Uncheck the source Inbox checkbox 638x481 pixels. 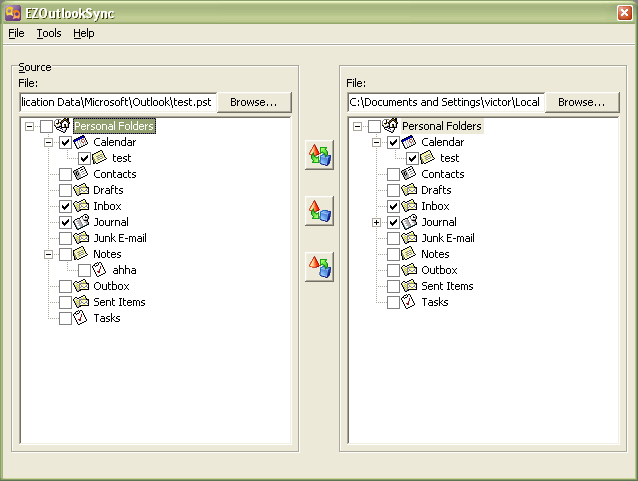[66, 206]
